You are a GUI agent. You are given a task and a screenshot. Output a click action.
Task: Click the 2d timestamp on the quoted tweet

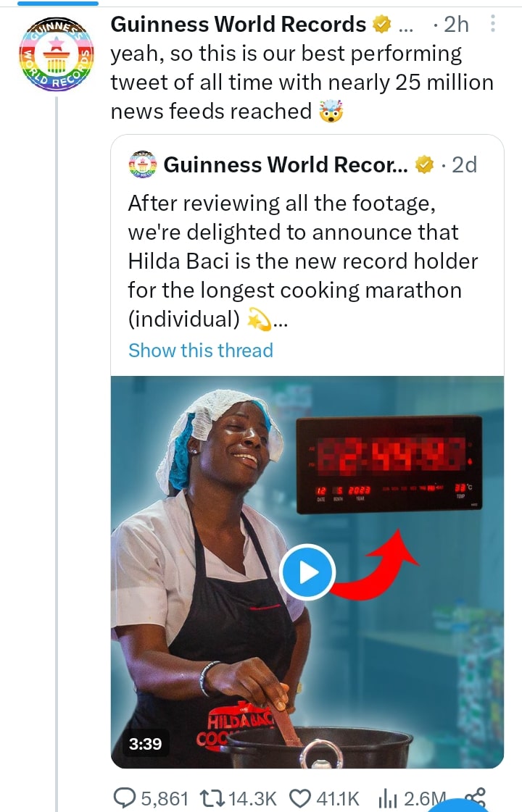pyautogui.click(x=464, y=165)
